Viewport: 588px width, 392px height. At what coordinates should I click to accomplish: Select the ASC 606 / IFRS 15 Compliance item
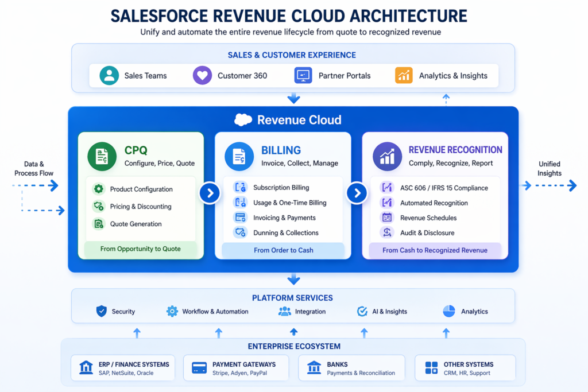(x=443, y=188)
